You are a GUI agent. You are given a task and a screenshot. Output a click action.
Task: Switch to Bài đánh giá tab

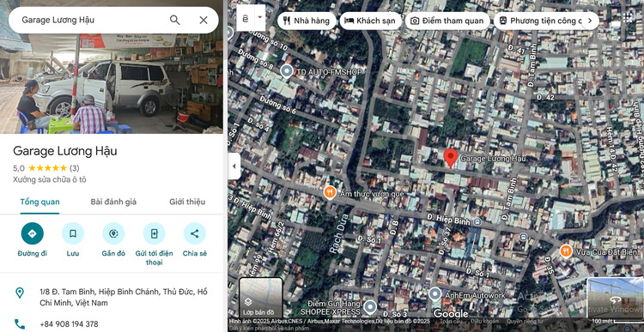tap(113, 202)
